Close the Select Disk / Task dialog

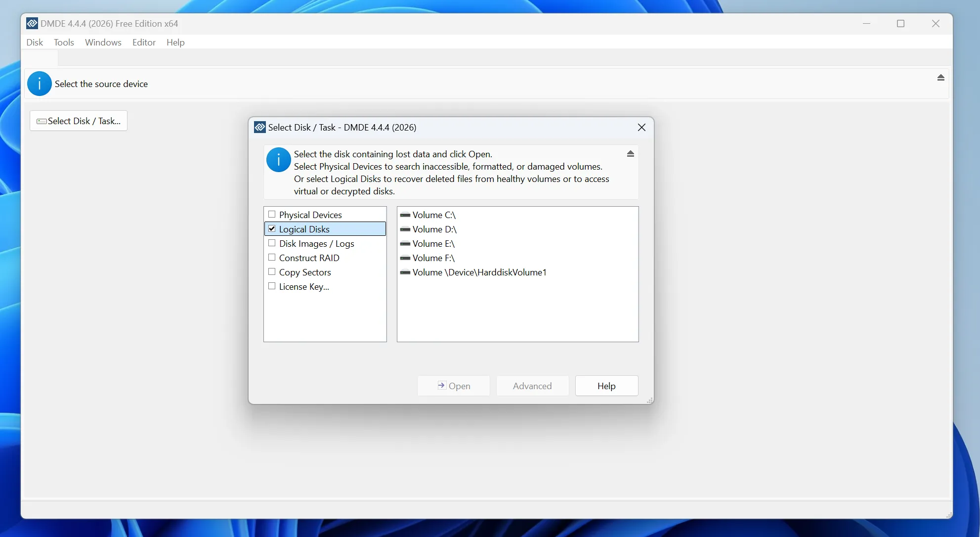[x=641, y=128]
